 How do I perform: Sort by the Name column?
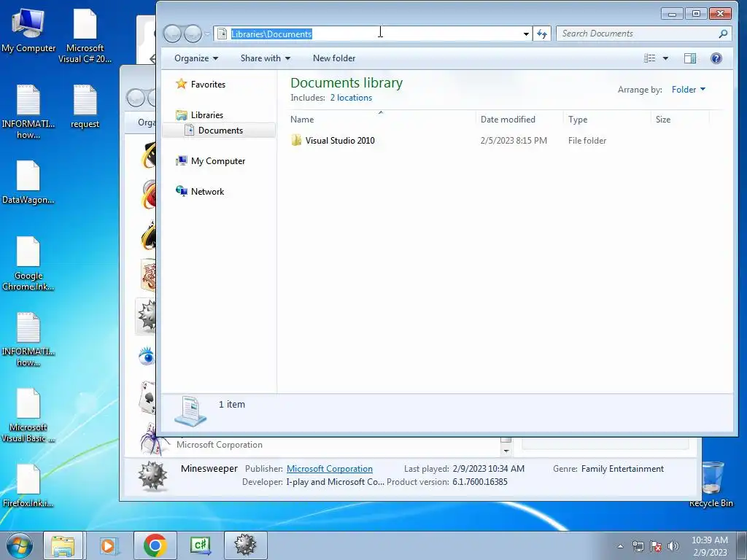pyautogui.click(x=381, y=119)
